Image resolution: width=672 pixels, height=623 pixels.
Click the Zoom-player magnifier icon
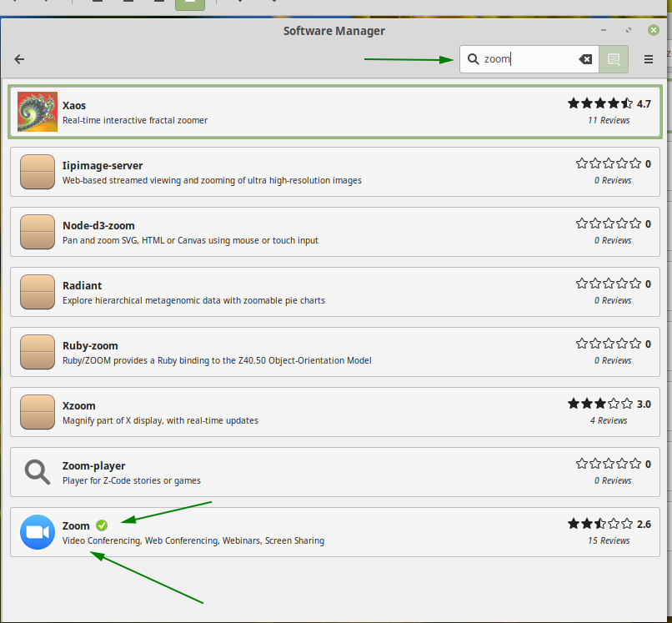point(38,472)
